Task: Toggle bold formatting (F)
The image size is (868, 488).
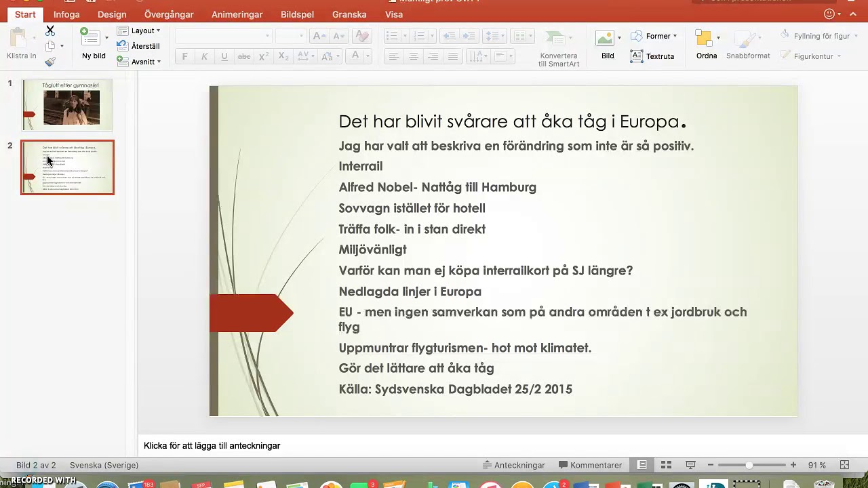Action: (184, 56)
